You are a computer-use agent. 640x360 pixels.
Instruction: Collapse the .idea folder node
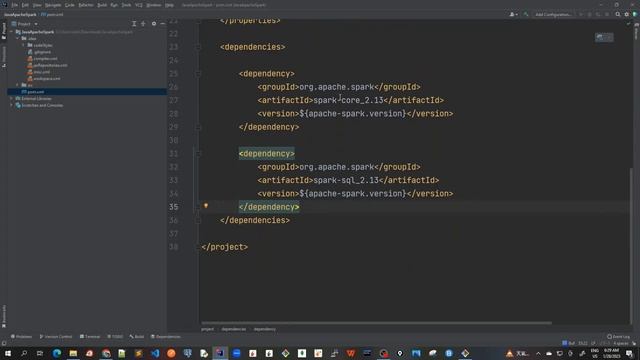click(x=18, y=38)
